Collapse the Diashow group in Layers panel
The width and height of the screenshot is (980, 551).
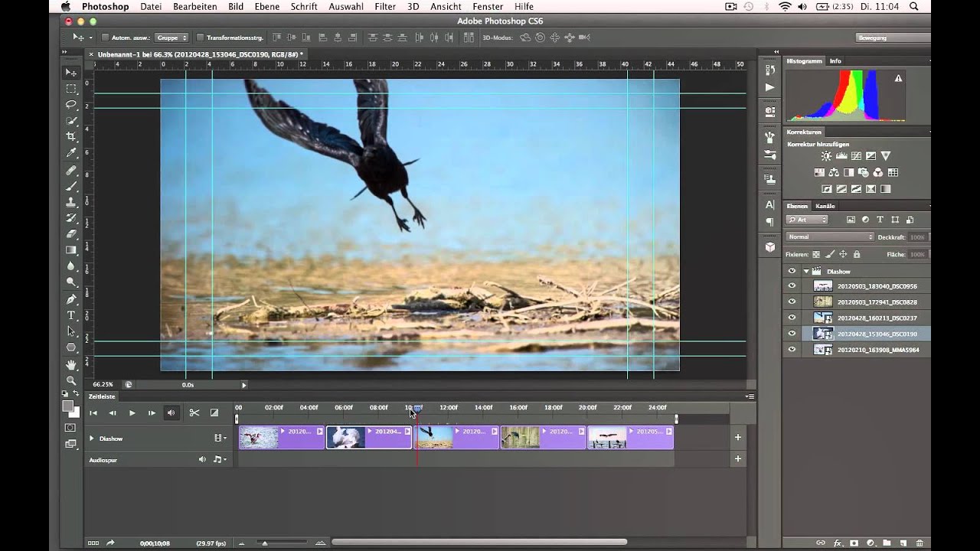pyautogui.click(x=806, y=271)
